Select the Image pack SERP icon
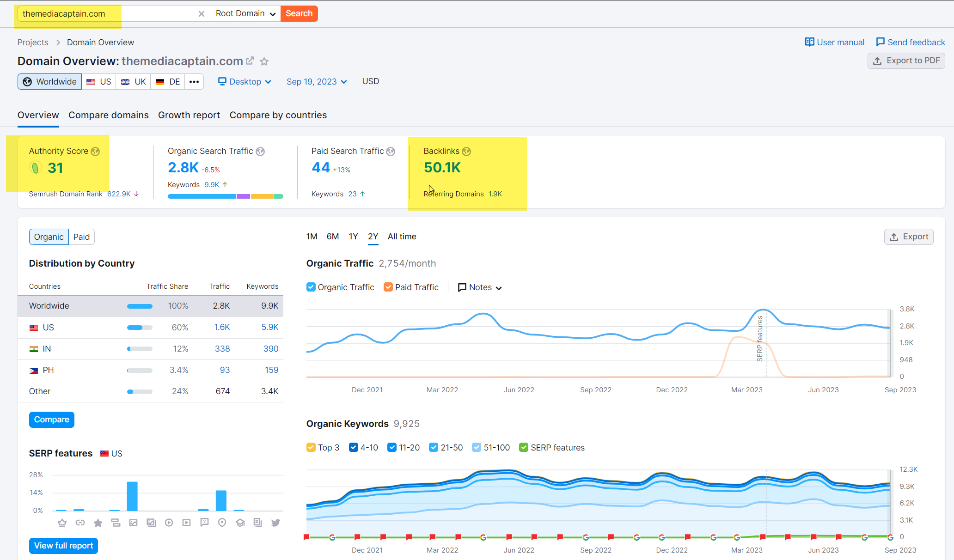Screen dimensions: 954x560 click(151, 523)
